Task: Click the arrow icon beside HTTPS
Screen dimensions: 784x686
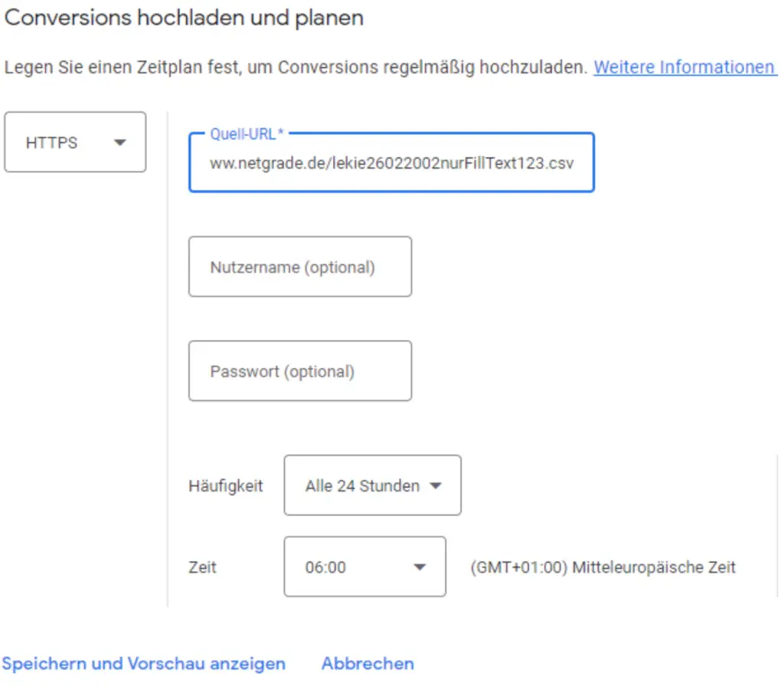Action: [x=119, y=142]
